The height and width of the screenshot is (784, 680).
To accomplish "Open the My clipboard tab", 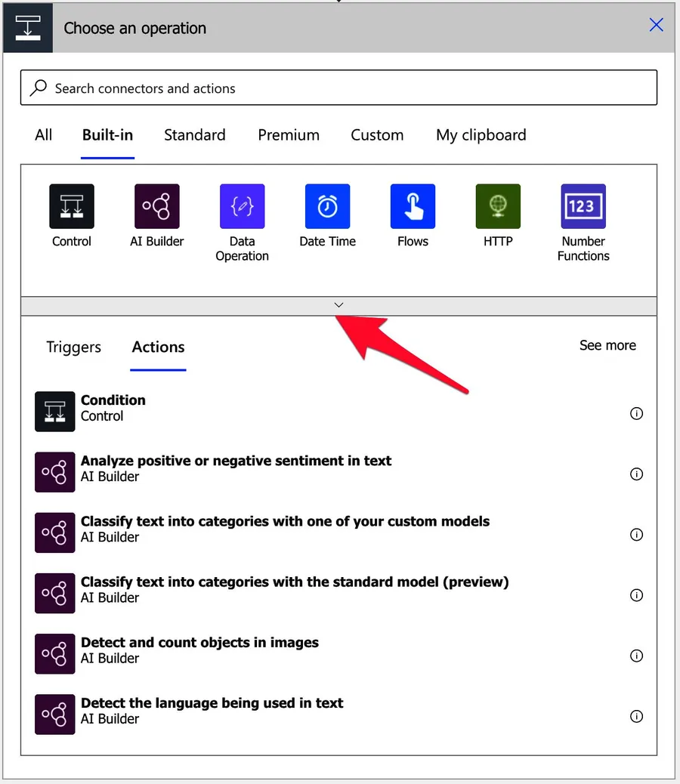I will [x=481, y=135].
